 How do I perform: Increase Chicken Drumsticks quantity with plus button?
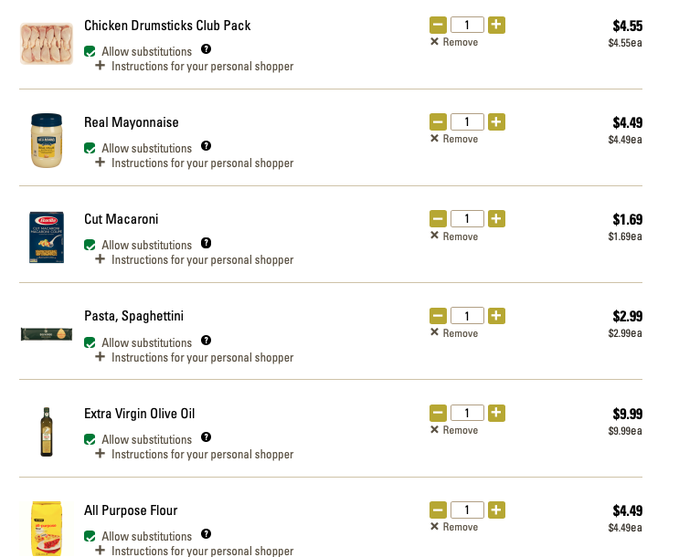496,25
